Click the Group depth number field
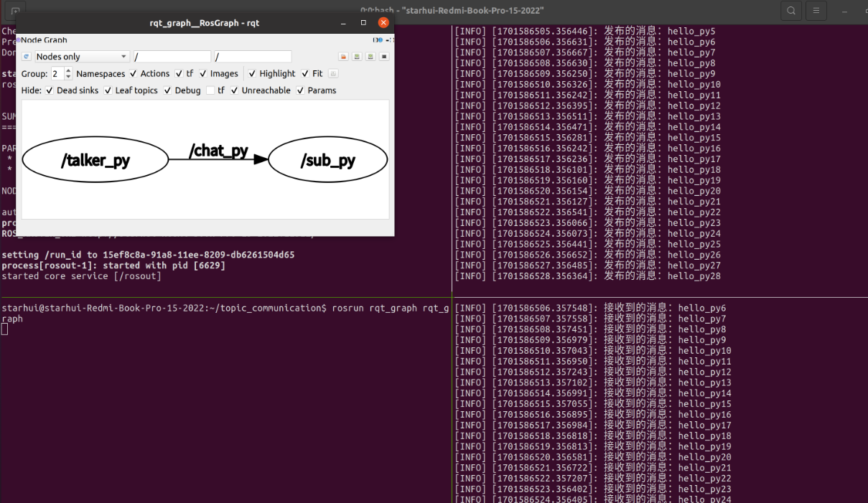Image resolution: width=868 pixels, height=503 pixels. tap(57, 73)
